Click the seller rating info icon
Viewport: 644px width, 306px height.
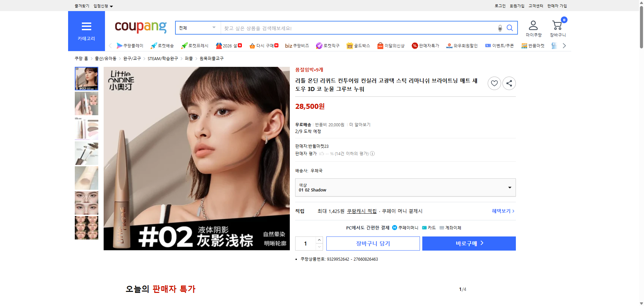[372, 154]
